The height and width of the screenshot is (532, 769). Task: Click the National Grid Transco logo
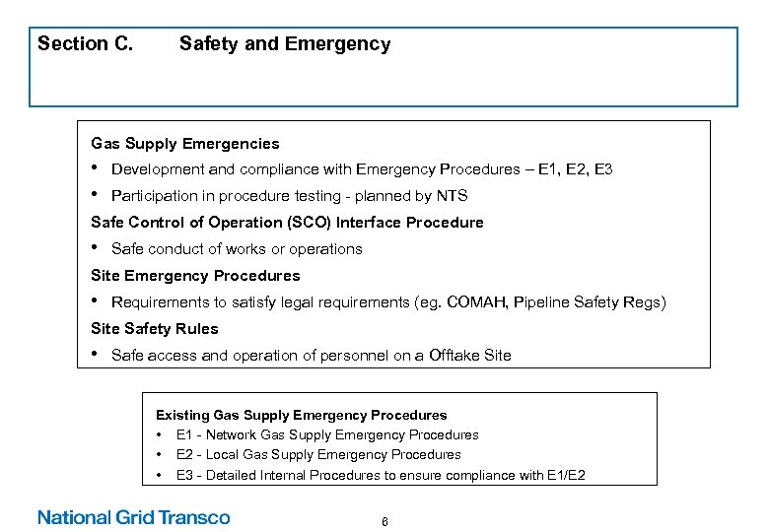pos(133,517)
